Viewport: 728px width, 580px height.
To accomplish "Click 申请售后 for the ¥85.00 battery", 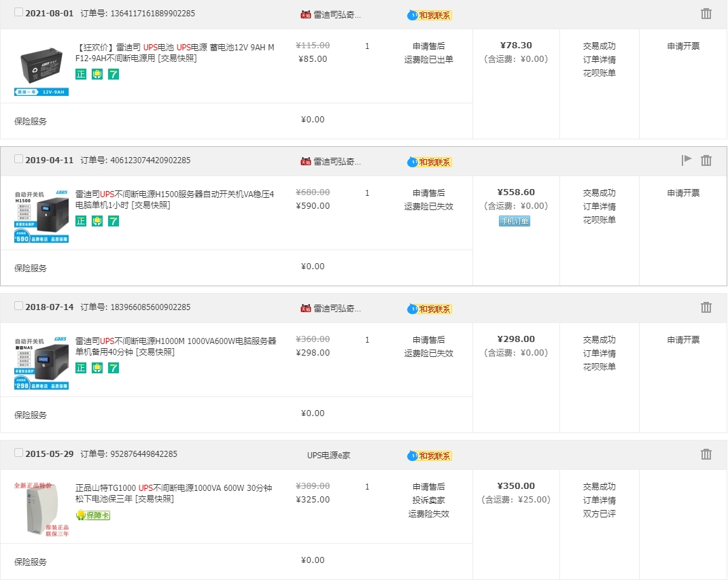I will point(428,46).
